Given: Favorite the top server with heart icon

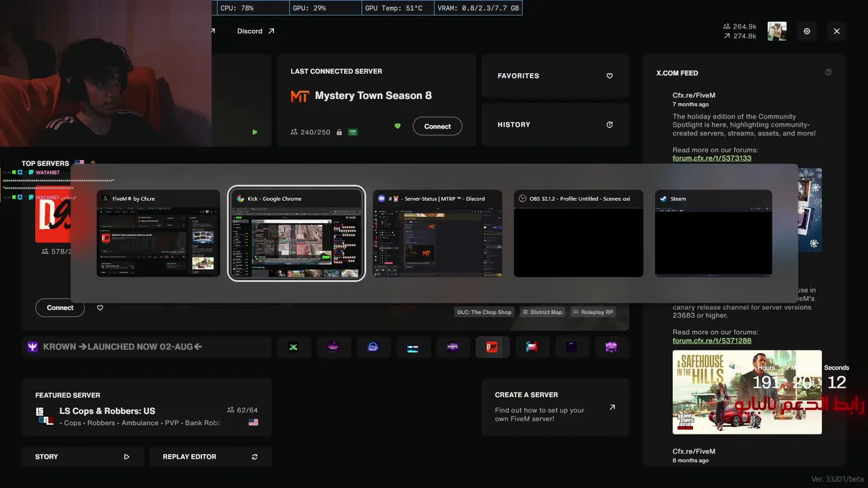Looking at the screenshot, I should point(100,308).
